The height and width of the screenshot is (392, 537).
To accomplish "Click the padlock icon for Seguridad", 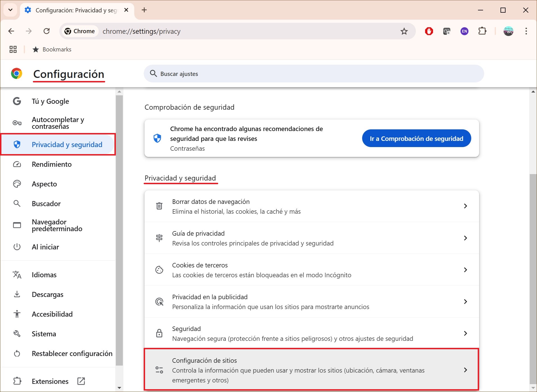I will pos(159,333).
